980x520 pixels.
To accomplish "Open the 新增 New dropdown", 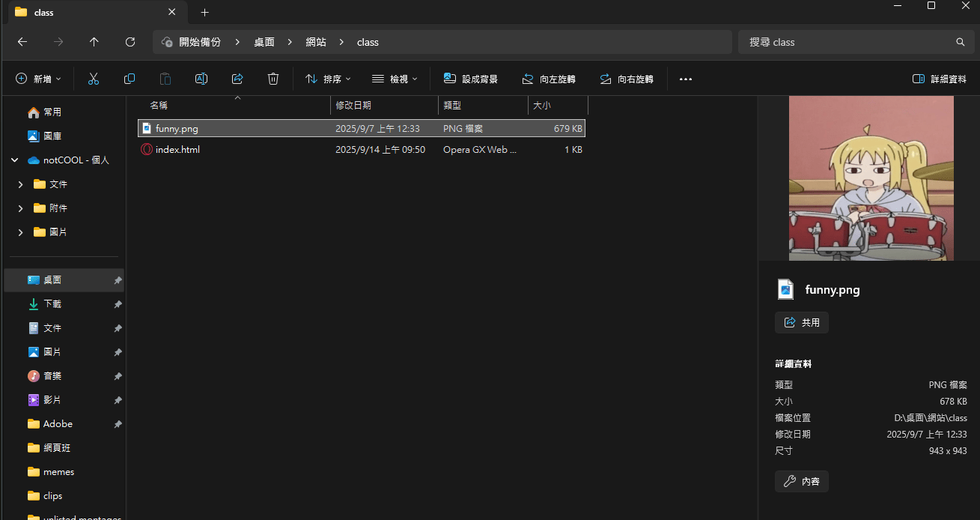I will tap(39, 79).
